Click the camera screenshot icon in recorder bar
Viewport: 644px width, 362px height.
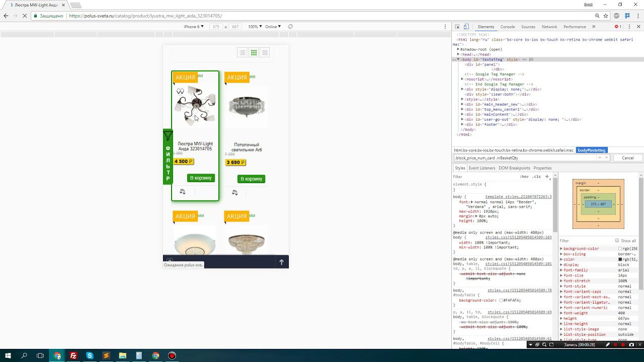pyautogui.click(x=631, y=345)
